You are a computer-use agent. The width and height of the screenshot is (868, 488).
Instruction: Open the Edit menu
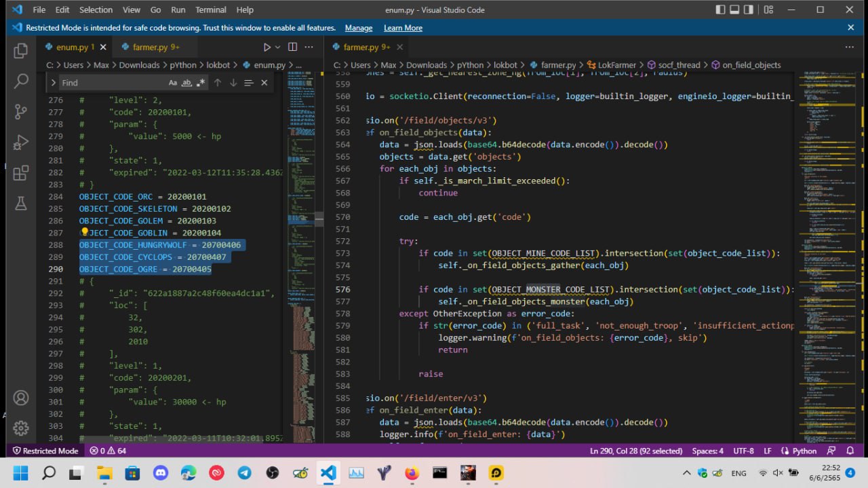pyautogui.click(x=62, y=10)
